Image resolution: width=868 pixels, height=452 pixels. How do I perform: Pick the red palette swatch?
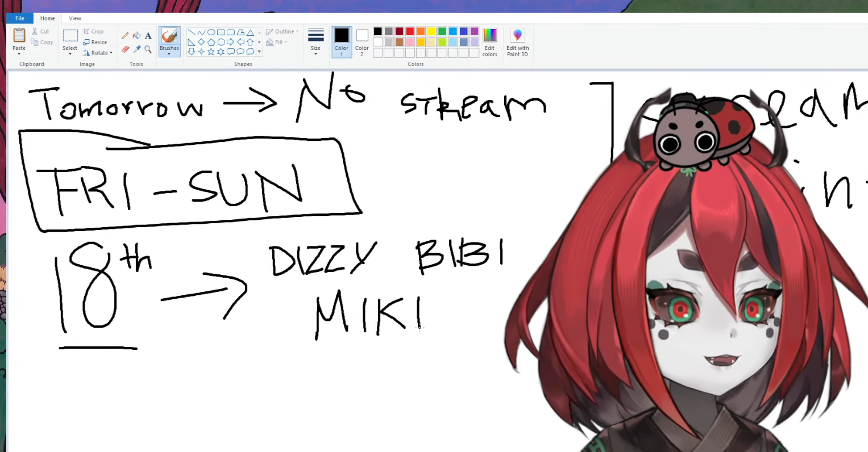[410, 32]
